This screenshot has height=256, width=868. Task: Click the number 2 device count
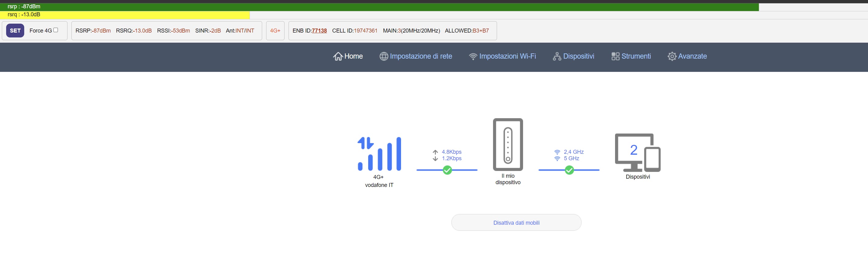[x=633, y=150]
